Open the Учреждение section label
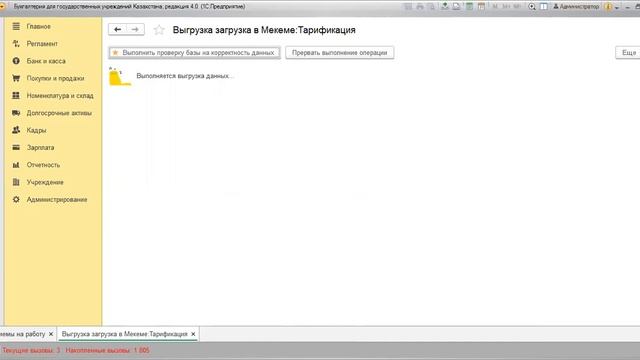The height and width of the screenshot is (360, 640). (x=45, y=182)
